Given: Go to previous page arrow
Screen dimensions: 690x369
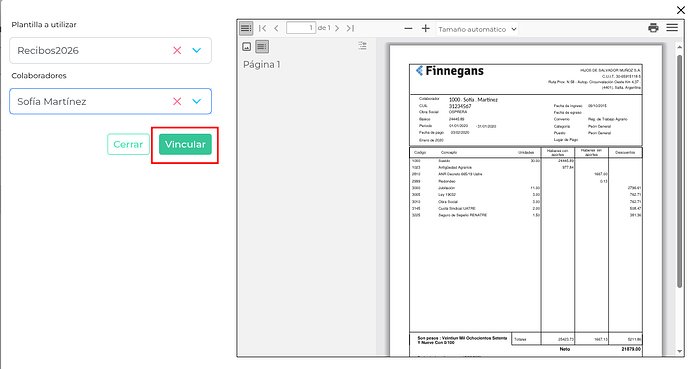Looking at the screenshot, I should pyautogui.click(x=276, y=28).
